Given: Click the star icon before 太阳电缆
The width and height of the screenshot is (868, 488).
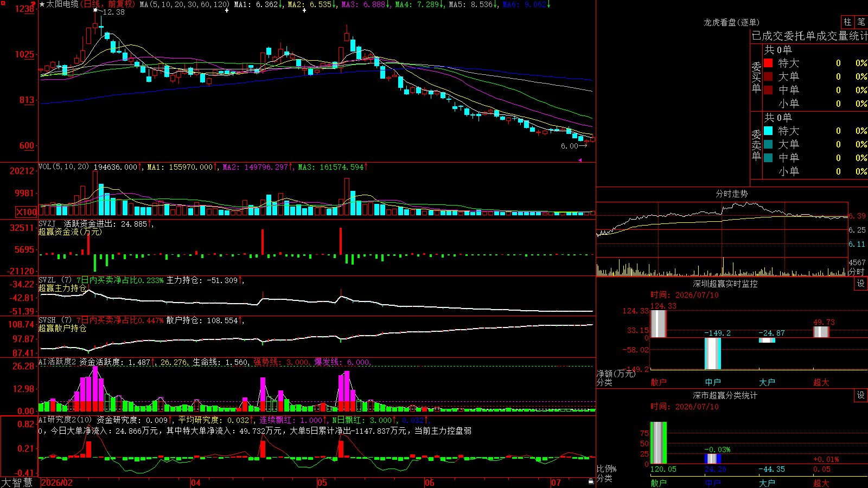Looking at the screenshot, I should tap(42, 4).
